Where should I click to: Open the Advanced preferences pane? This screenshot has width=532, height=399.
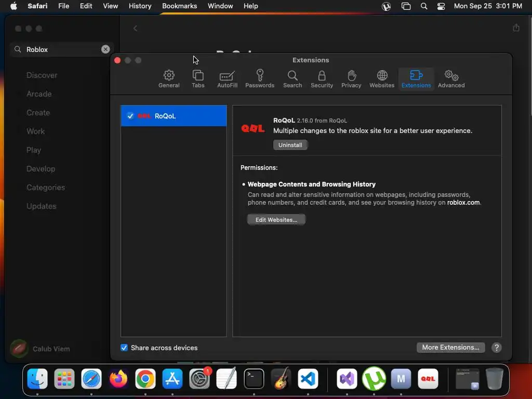coord(451,79)
